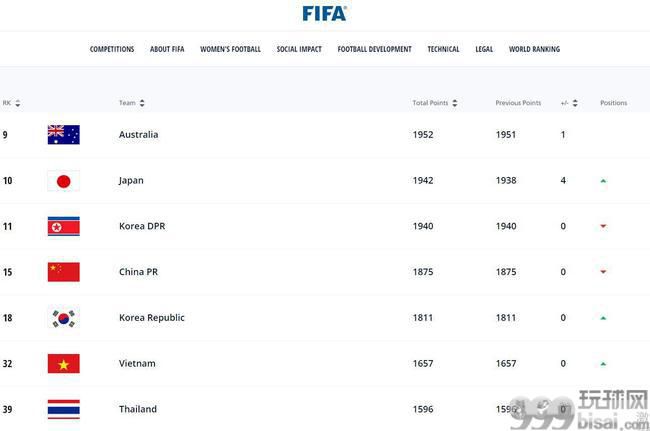Image resolution: width=650 pixels, height=431 pixels.
Task: Select the Korea DPR flag
Action: point(63,226)
